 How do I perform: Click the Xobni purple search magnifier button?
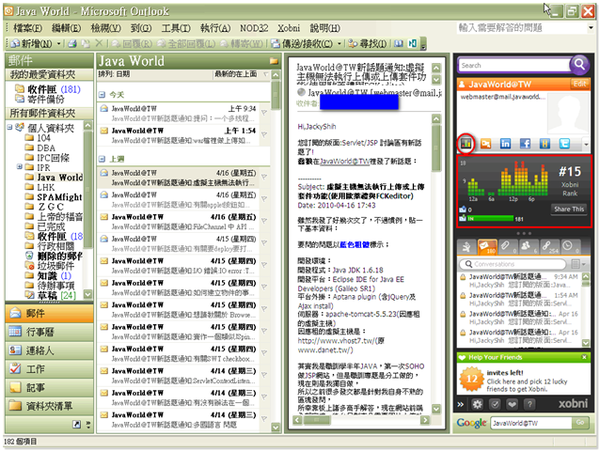579,64
